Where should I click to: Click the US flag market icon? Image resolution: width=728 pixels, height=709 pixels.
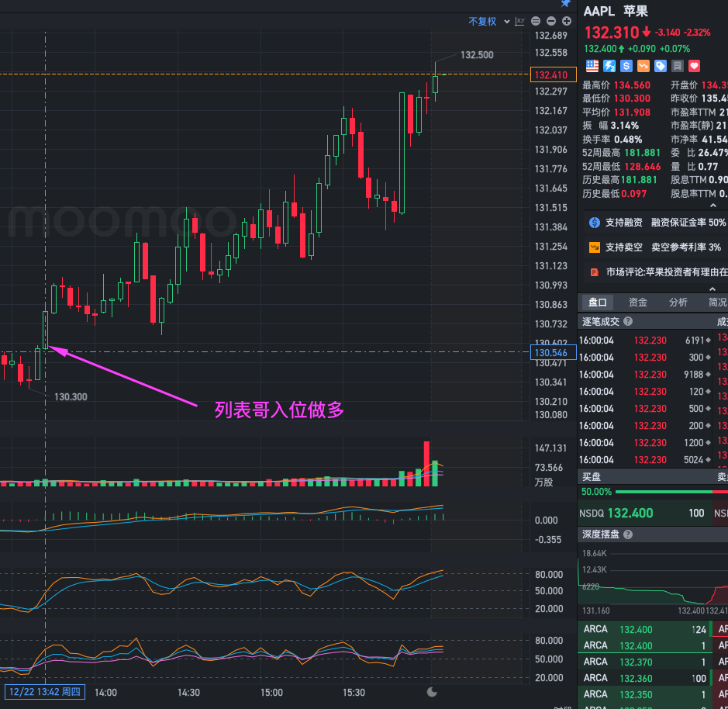[592, 66]
